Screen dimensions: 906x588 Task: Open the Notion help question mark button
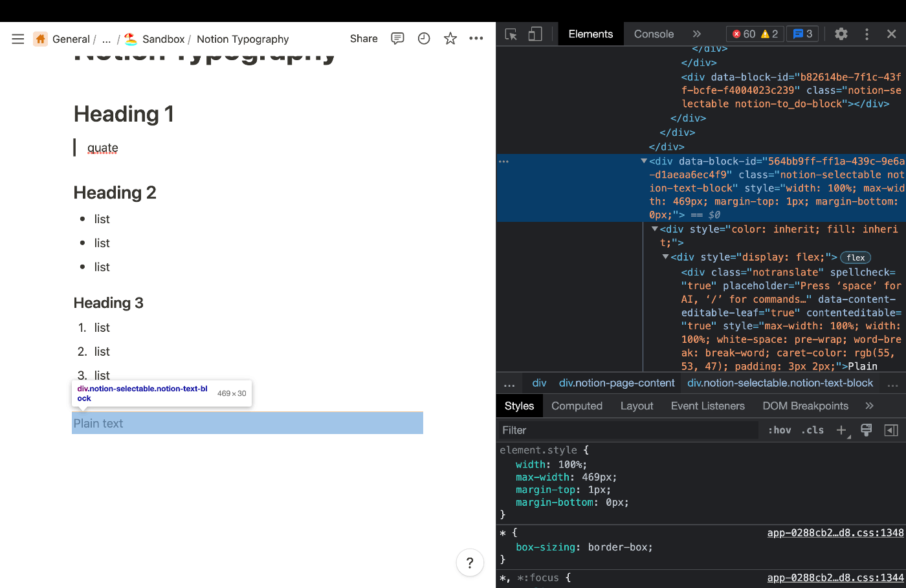click(470, 562)
